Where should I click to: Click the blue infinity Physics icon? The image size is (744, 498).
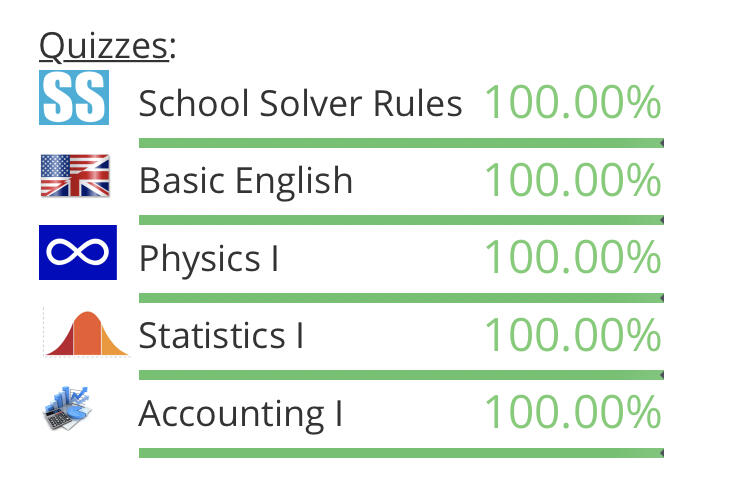click(78, 253)
